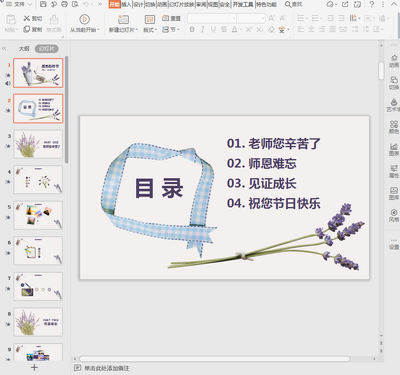Switch to the 动画 ribbon tab

[162, 4]
